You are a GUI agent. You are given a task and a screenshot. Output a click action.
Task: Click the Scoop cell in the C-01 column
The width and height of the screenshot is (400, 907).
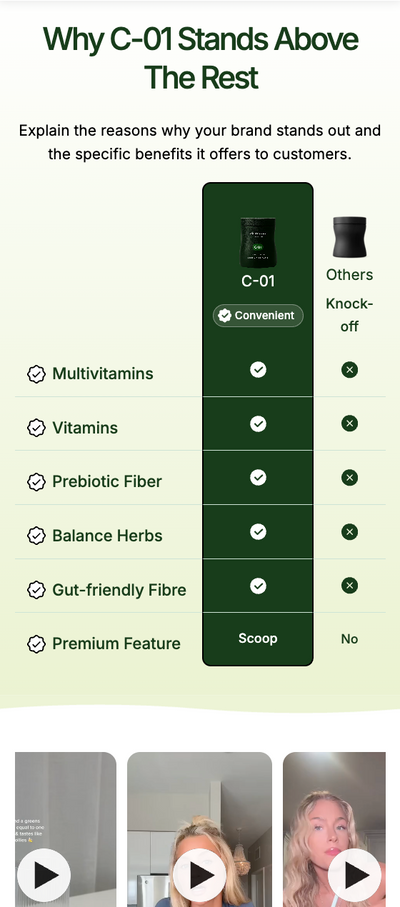(x=258, y=639)
